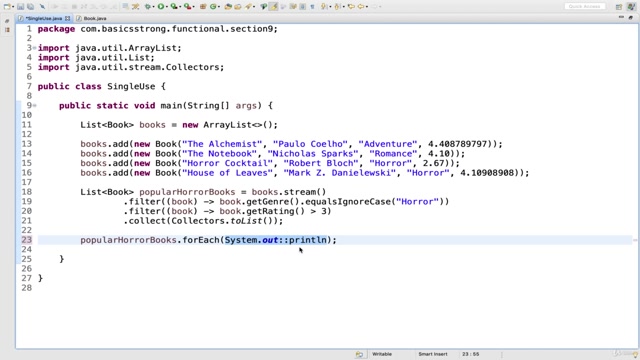Screen dimensions: 640x360
Task: Click the 4.408789797 rating value
Action: [458, 144]
